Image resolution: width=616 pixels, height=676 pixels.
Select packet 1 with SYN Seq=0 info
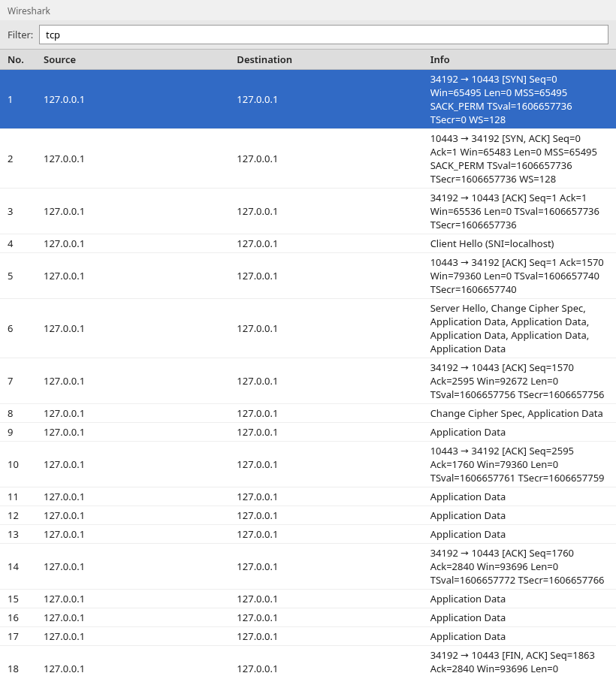[308, 100]
